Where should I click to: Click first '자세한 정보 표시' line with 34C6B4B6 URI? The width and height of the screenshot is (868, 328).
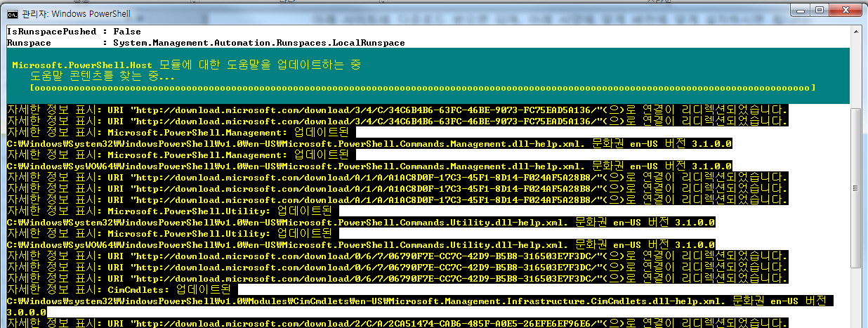tap(397, 110)
